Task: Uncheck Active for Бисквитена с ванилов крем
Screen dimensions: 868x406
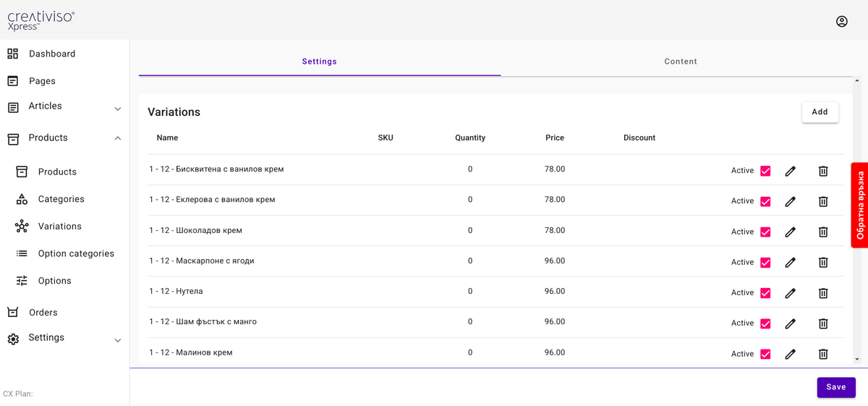Action: pyautogui.click(x=765, y=171)
